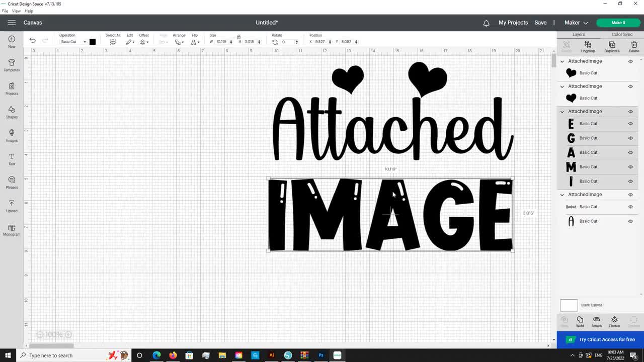Click the Save button
Screen dimensions: 644x362
(x=540, y=23)
